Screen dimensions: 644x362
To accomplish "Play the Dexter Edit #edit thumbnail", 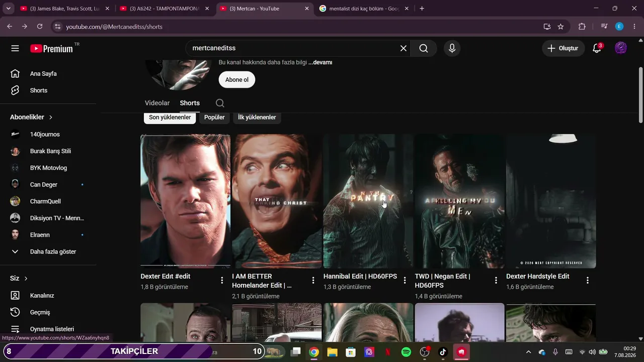I will pos(185,201).
